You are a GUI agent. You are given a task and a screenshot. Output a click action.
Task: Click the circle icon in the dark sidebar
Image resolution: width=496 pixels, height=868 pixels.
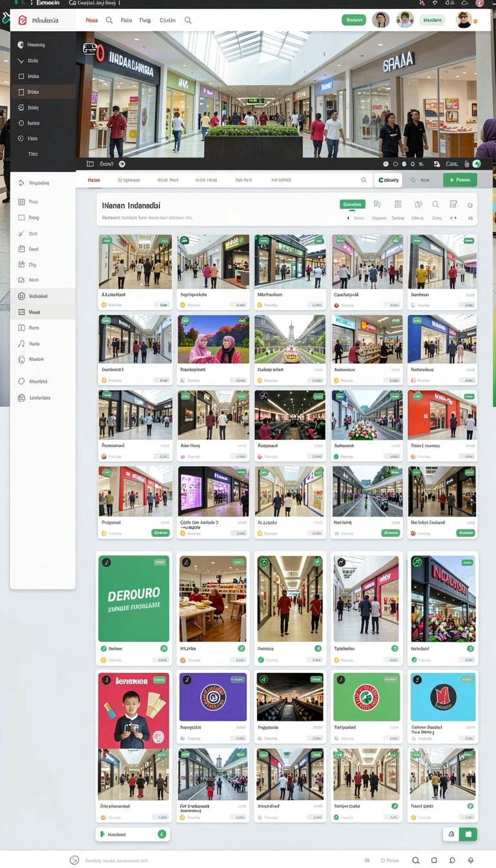[21, 123]
